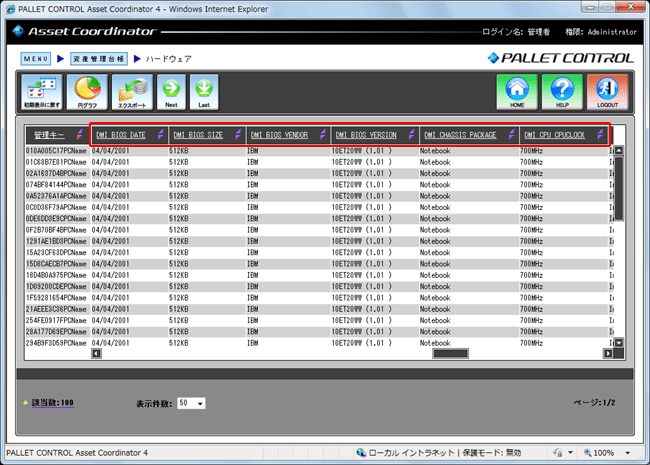The height and width of the screenshot is (465, 650).
Task: Click the DMI_CHASSIS_PACKAGE column header link
Action: tap(460, 135)
